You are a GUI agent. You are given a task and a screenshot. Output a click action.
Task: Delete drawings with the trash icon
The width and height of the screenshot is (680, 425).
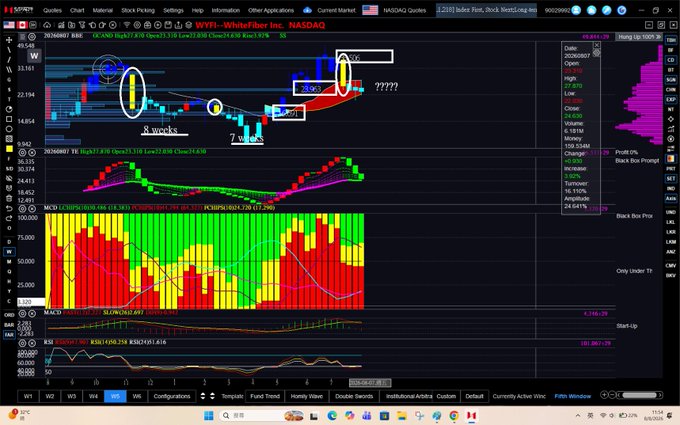point(9,198)
